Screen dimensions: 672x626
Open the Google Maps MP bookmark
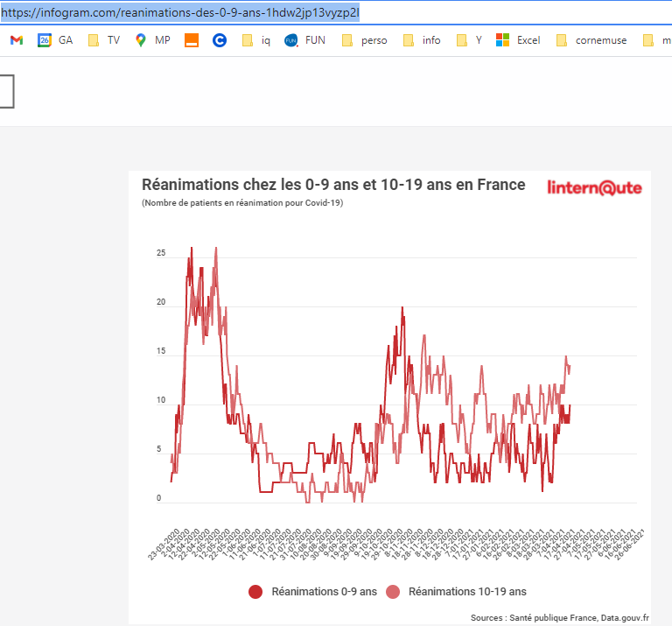click(152, 40)
